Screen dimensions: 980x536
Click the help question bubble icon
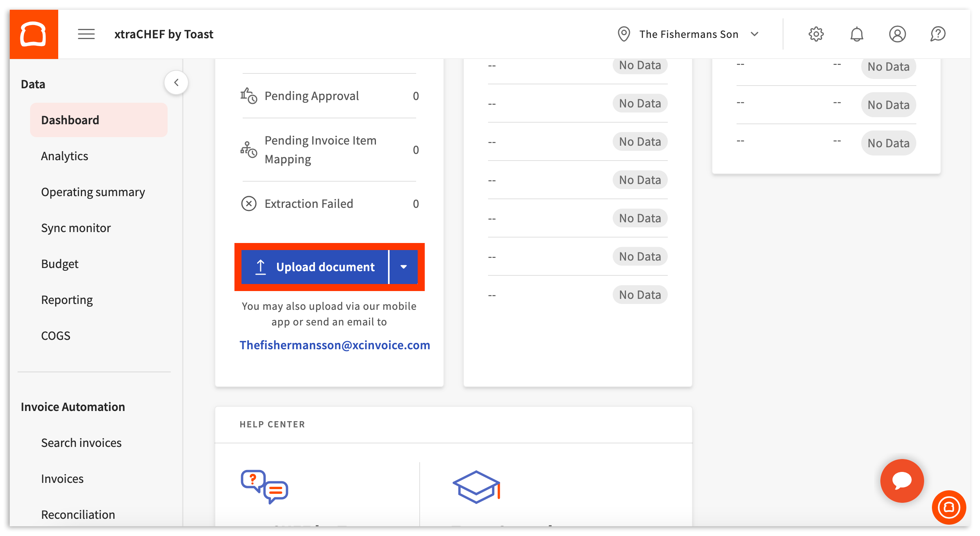point(938,34)
